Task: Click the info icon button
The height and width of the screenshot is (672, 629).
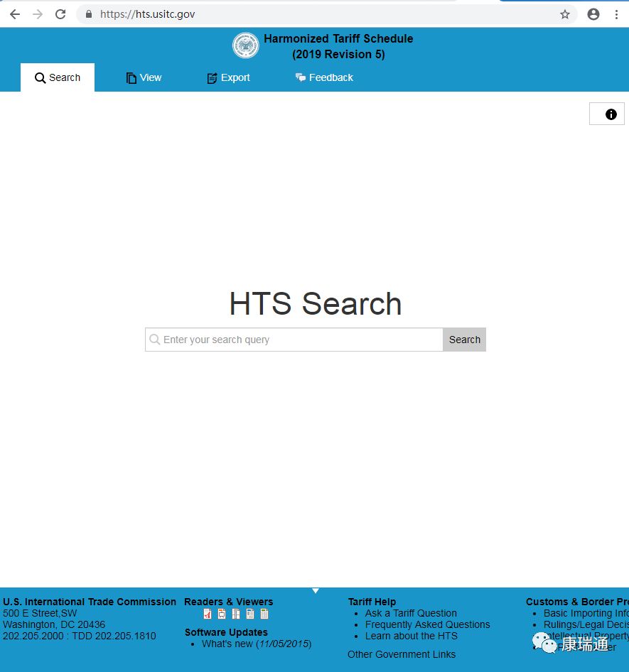Action: [607, 114]
